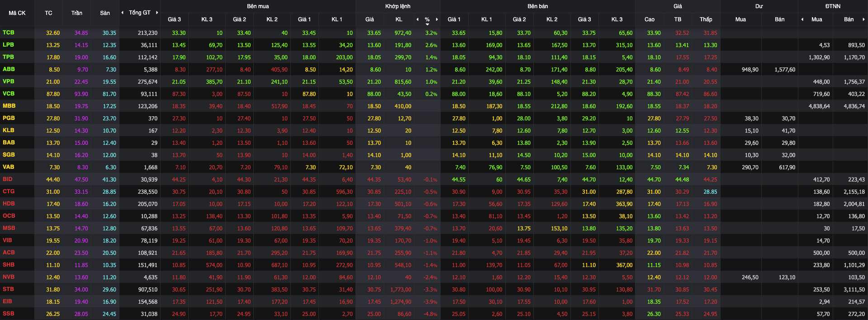Open the BAB stock symbol

click(9, 143)
